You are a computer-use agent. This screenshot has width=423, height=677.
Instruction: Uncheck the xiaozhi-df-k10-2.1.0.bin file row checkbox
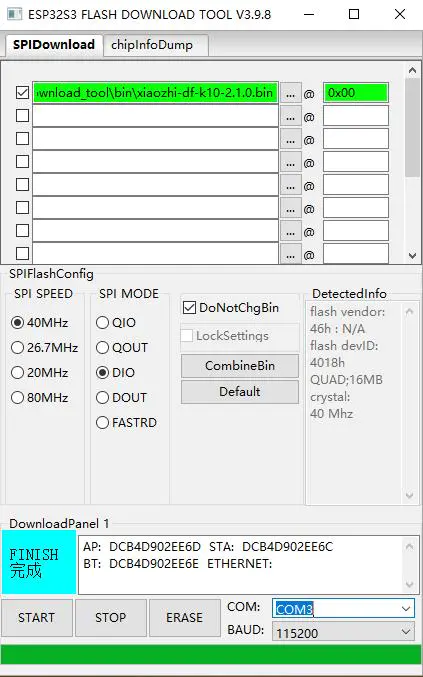(x=22, y=92)
